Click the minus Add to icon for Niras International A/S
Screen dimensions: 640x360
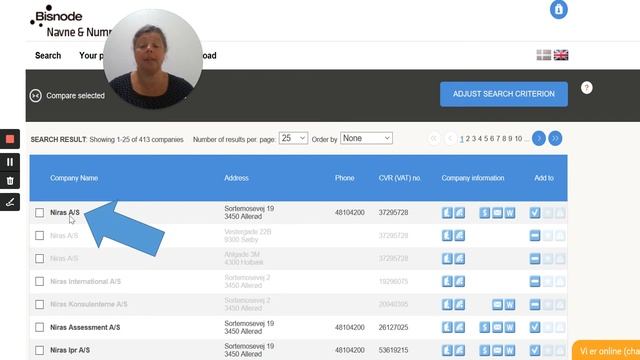(535, 281)
